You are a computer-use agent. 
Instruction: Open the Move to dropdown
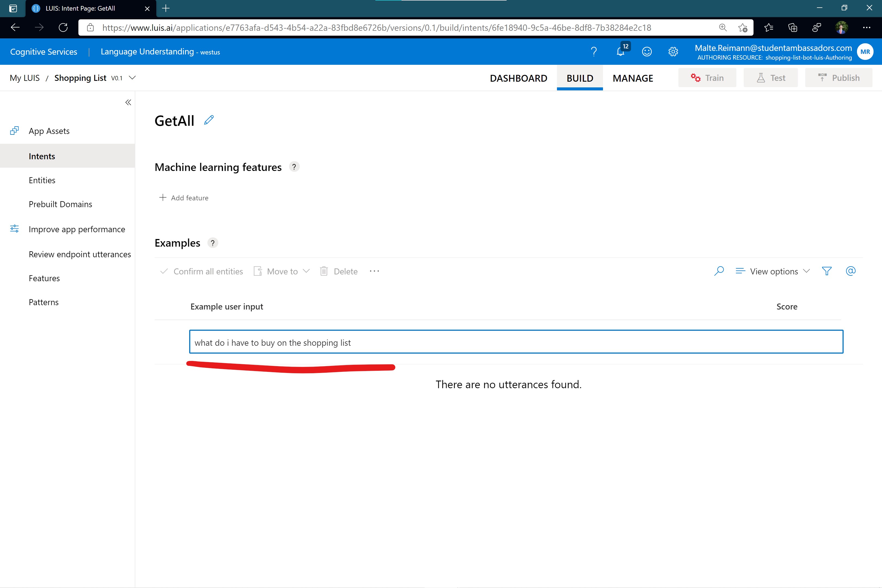pyautogui.click(x=282, y=271)
